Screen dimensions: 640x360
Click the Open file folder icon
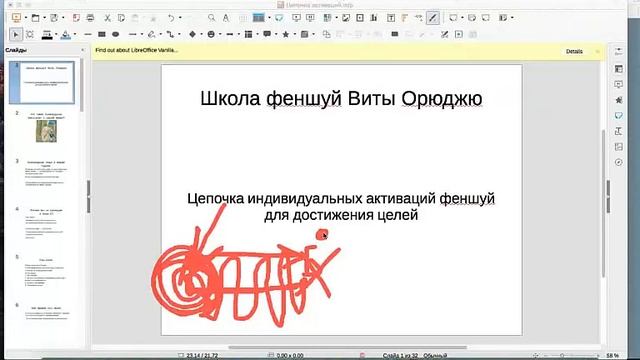pyautogui.click(x=36, y=18)
